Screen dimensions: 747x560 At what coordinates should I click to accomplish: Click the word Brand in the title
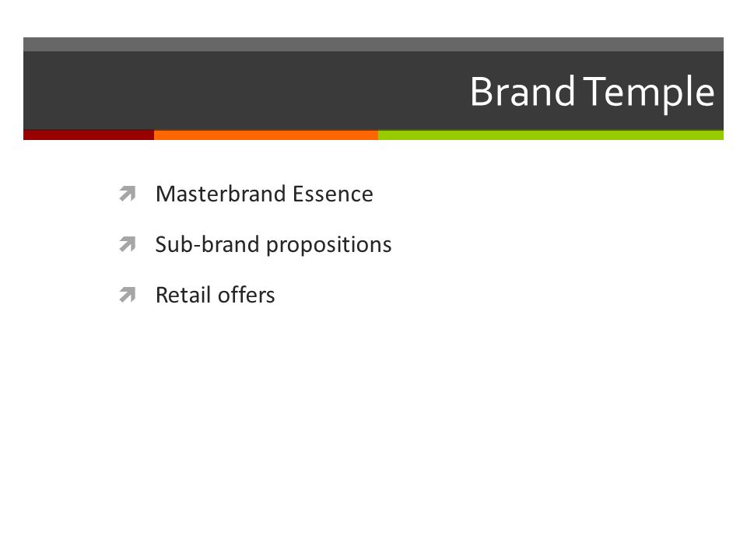(x=523, y=92)
